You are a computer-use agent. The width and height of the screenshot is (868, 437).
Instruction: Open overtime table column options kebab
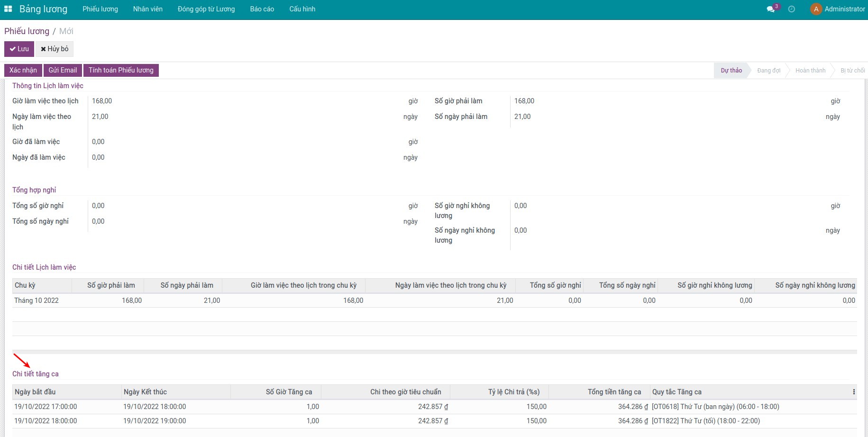point(853,392)
